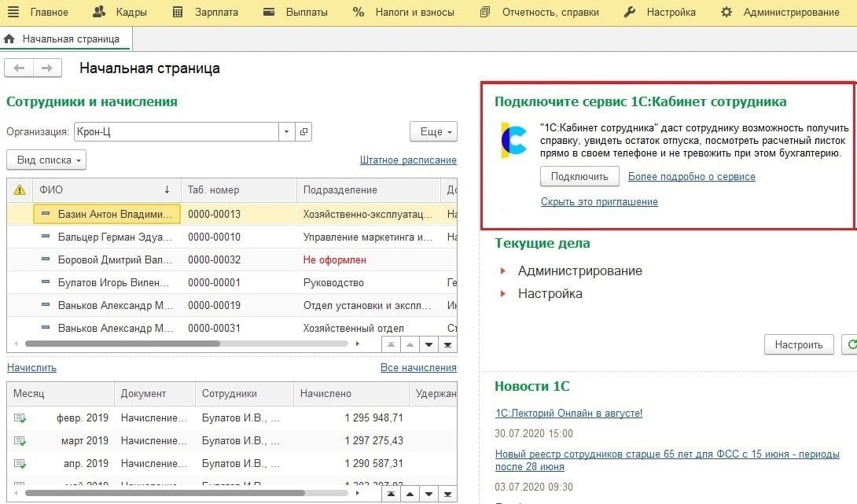
Task: Click posted document icon for февр. 2019
Action: coord(20,418)
